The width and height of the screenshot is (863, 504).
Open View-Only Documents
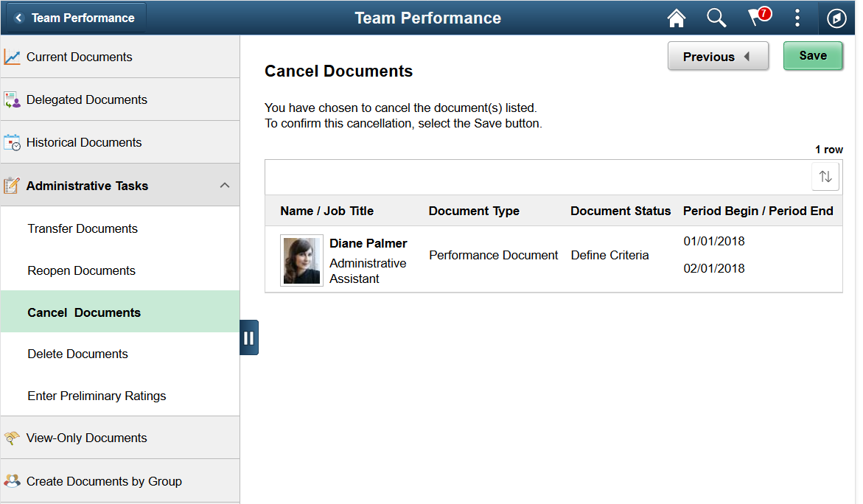tap(120, 438)
